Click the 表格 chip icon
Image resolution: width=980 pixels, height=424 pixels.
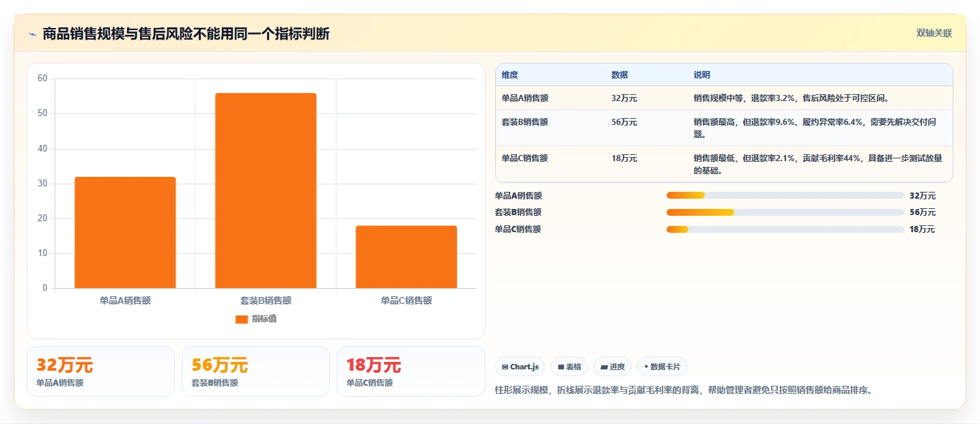tap(561, 367)
